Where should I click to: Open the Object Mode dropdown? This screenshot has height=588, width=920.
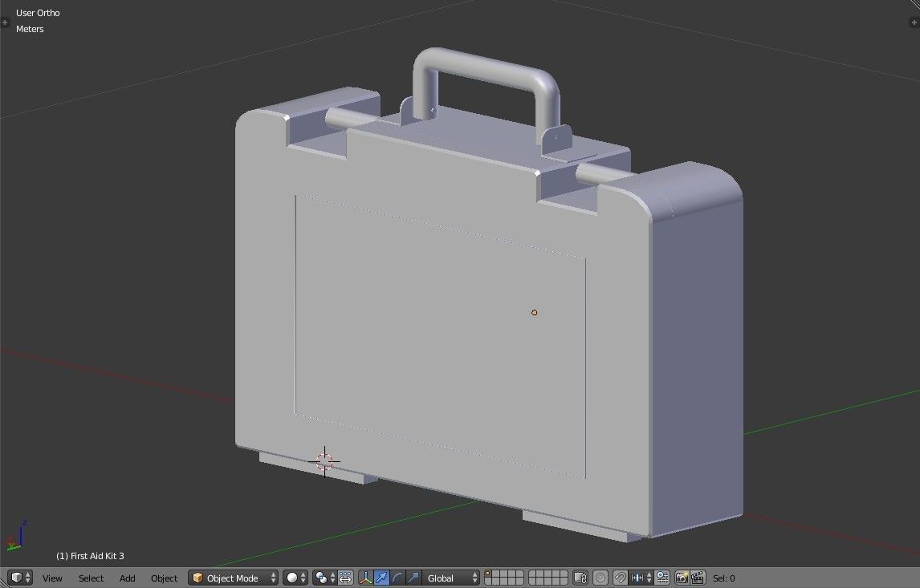pyautogui.click(x=234, y=578)
